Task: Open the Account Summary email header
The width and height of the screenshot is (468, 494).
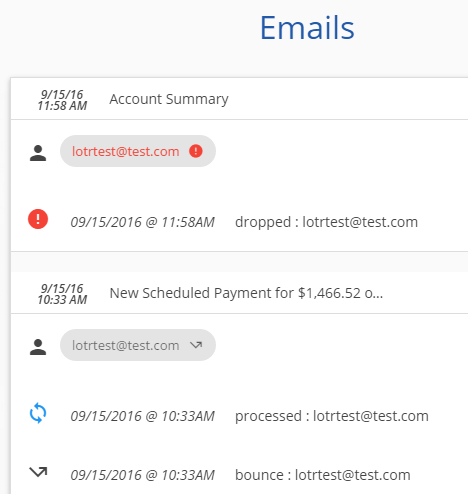Action: [239, 99]
